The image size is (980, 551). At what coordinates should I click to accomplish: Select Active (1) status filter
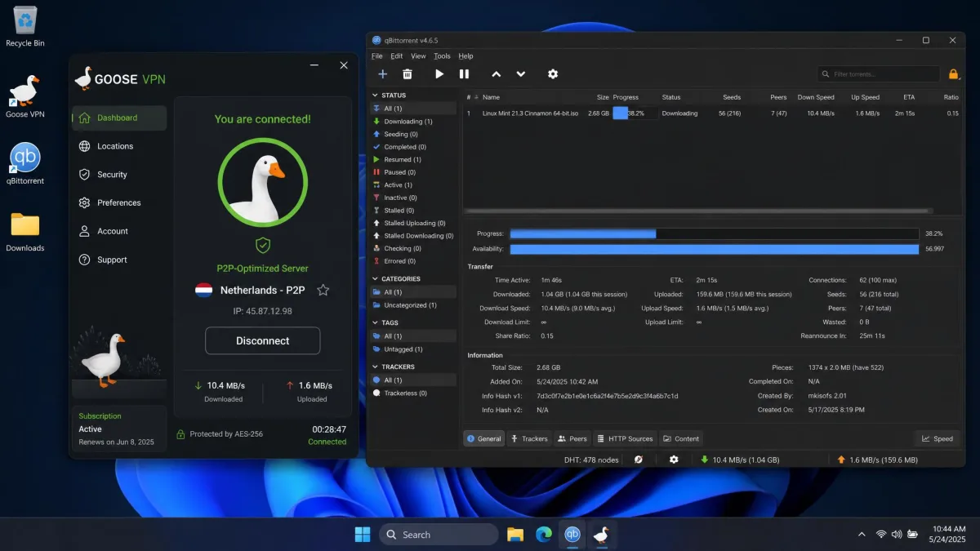(413, 185)
